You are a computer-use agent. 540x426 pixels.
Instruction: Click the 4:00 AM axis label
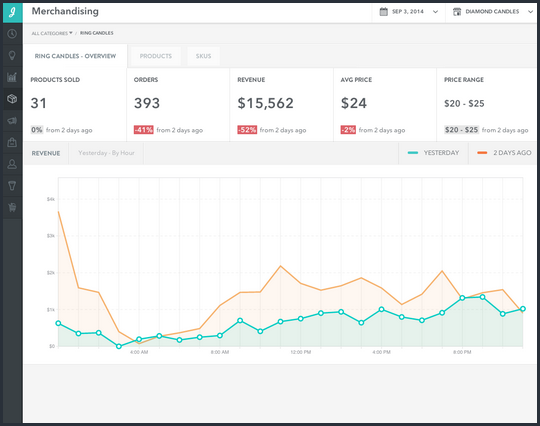[139, 352]
